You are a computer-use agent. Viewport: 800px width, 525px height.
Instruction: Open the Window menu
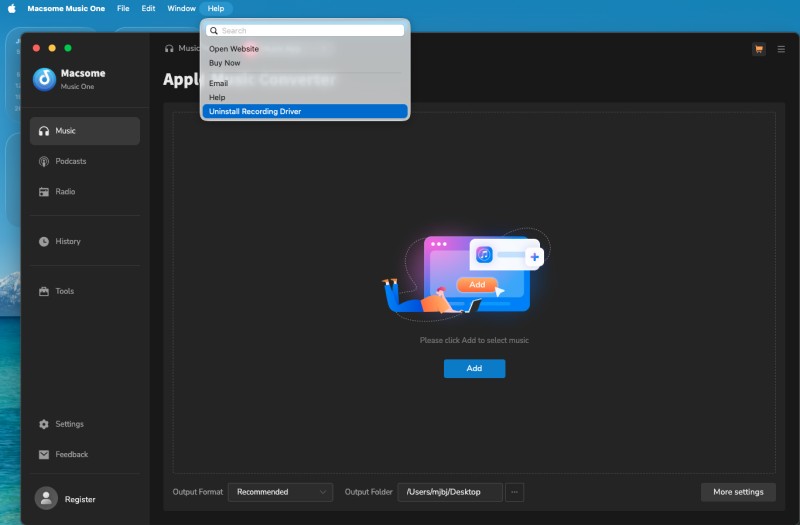[181, 8]
